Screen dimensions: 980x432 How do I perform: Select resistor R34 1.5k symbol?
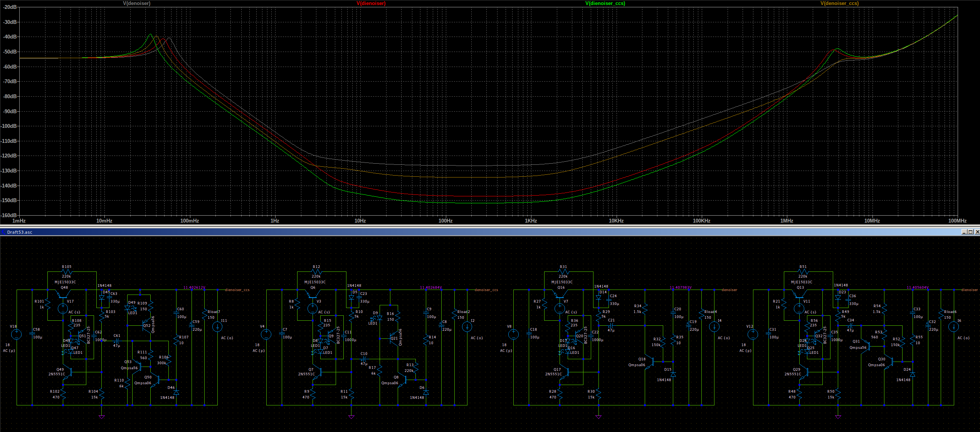(x=645, y=308)
